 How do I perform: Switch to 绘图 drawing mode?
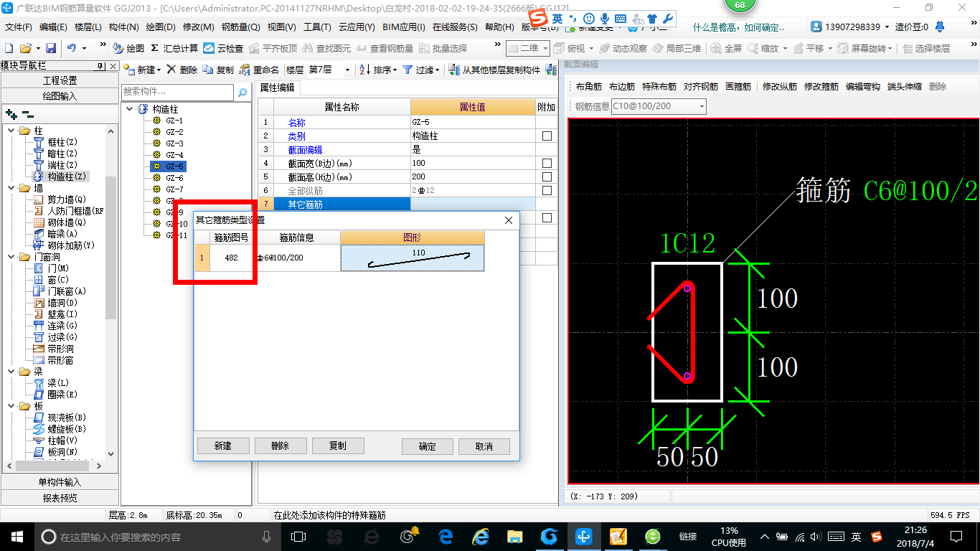[x=128, y=48]
